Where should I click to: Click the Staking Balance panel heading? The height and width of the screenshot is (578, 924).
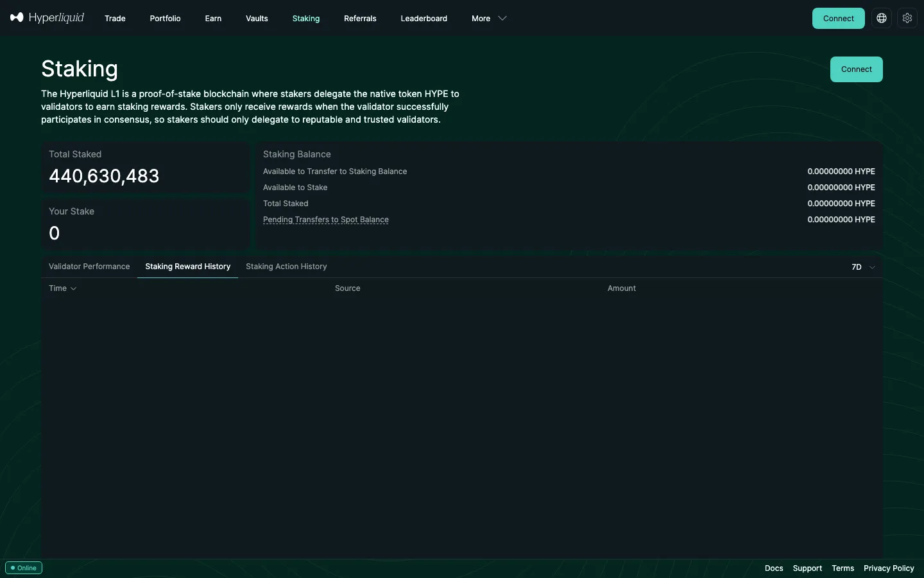(296, 154)
